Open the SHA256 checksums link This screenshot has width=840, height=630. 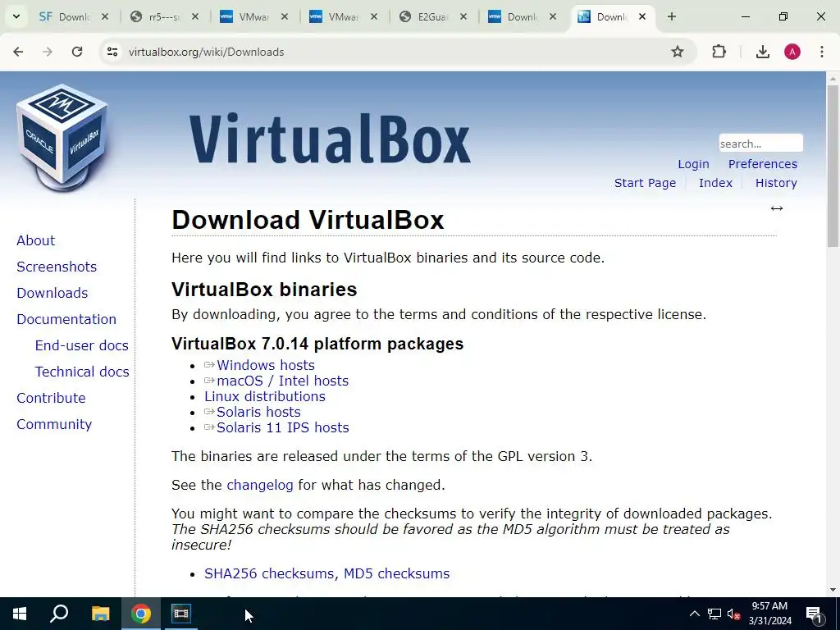click(x=269, y=573)
